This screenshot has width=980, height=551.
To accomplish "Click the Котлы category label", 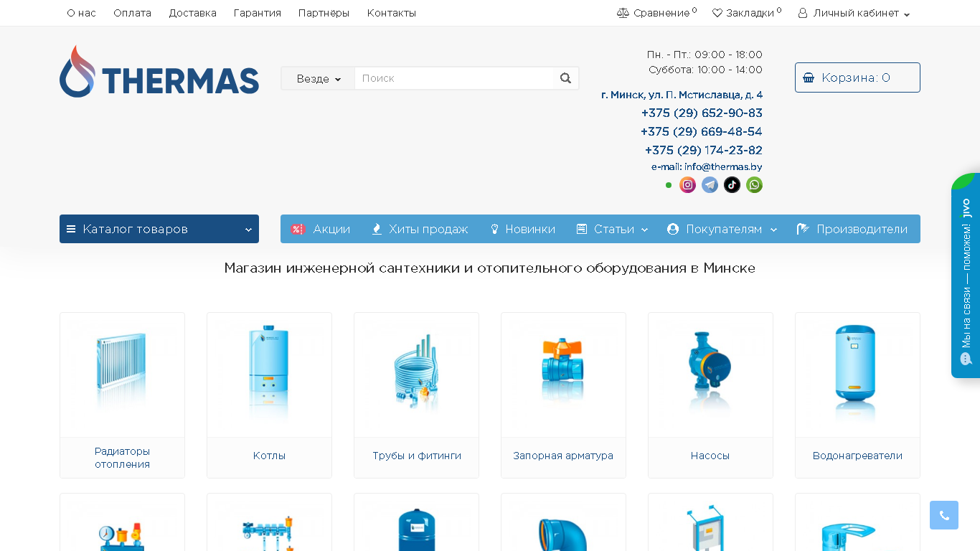I will [269, 456].
